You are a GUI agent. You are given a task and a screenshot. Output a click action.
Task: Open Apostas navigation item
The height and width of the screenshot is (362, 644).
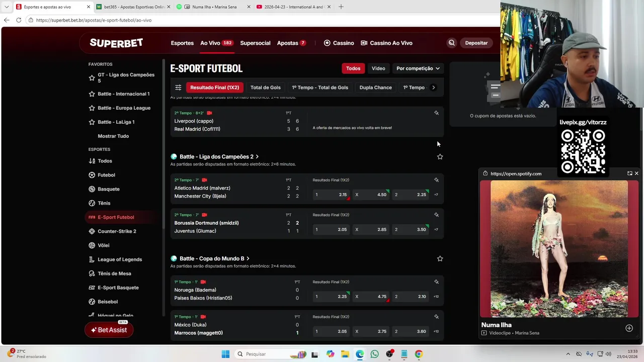pyautogui.click(x=291, y=43)
